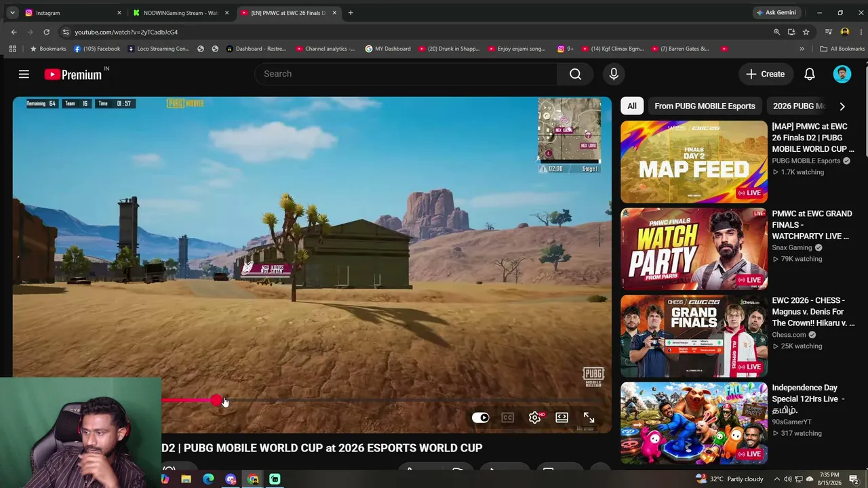The width and height of the screenshot is (868, 488).
Task: Open the Create menu button
Action: click(x=765, y=74)
